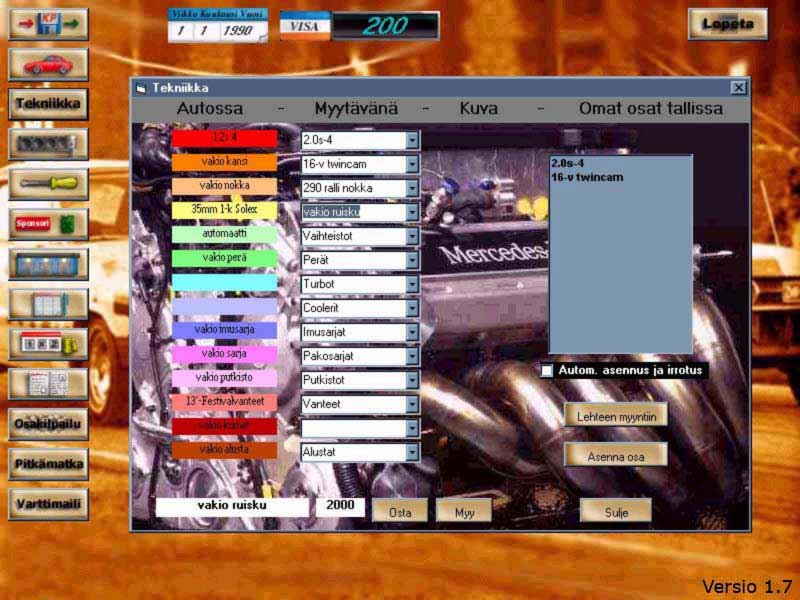Image resolution: width=800 pixels, height=600 pixels.
Task: Click the 2000 price field
Action: (340, 507)
